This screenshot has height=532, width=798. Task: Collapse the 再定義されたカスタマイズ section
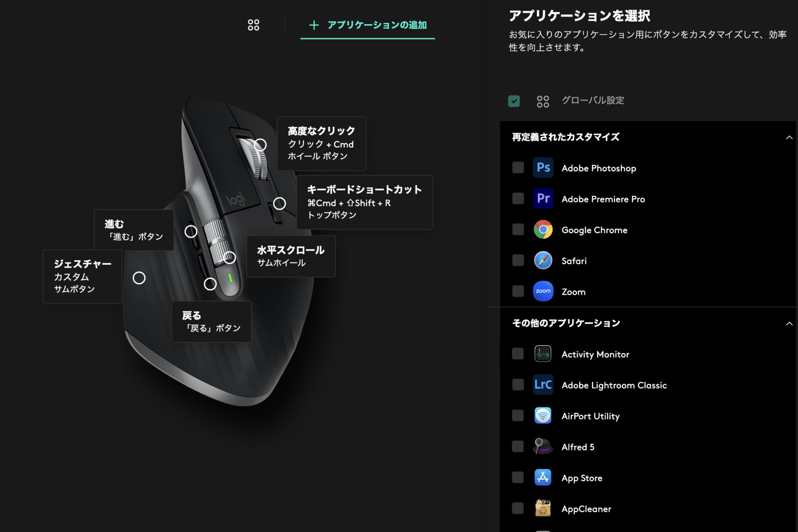(789, 138)
